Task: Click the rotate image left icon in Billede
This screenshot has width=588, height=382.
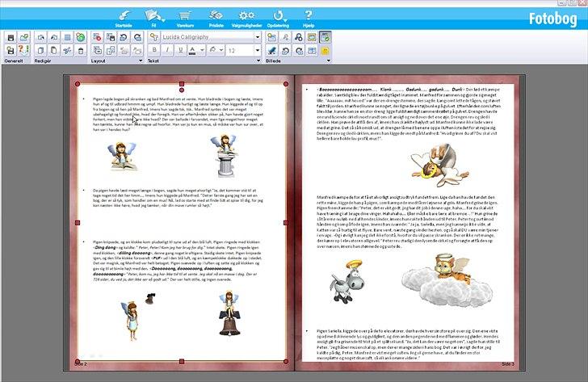Action: click(x=285, y=50)
